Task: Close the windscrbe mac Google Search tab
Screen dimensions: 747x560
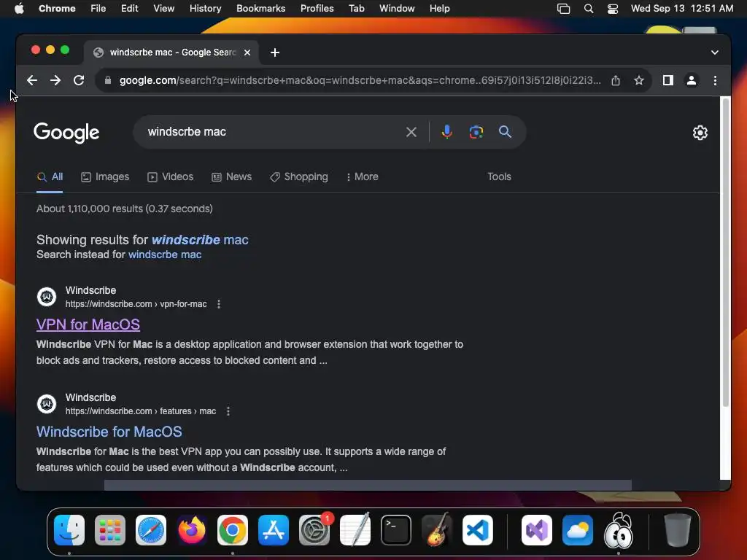Action: coord(247,52)
